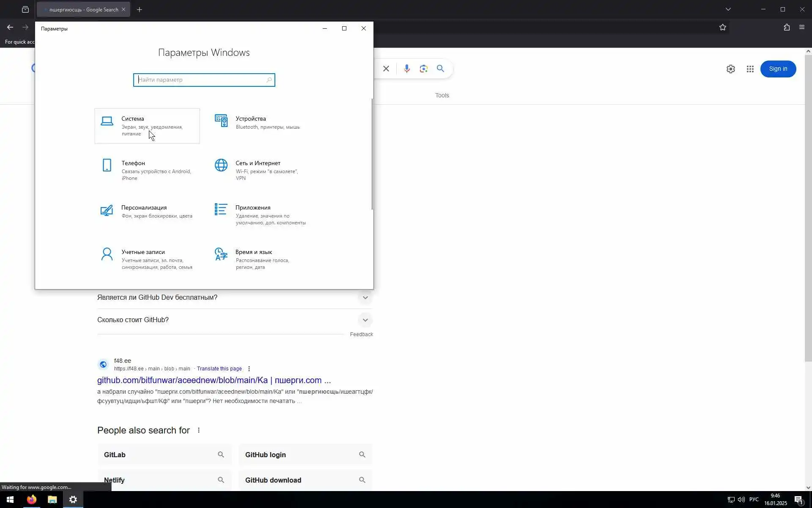Open the Tools search filter menu

tap(442, 95)
